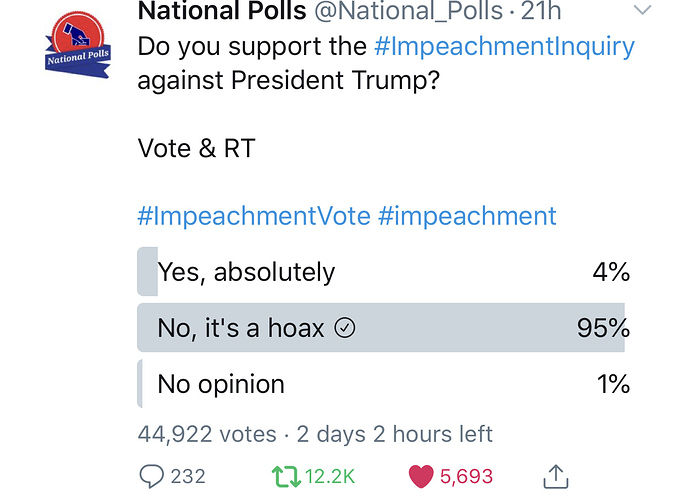Open the #ImpeachmentVote hashtag link

tap(254, 216)
